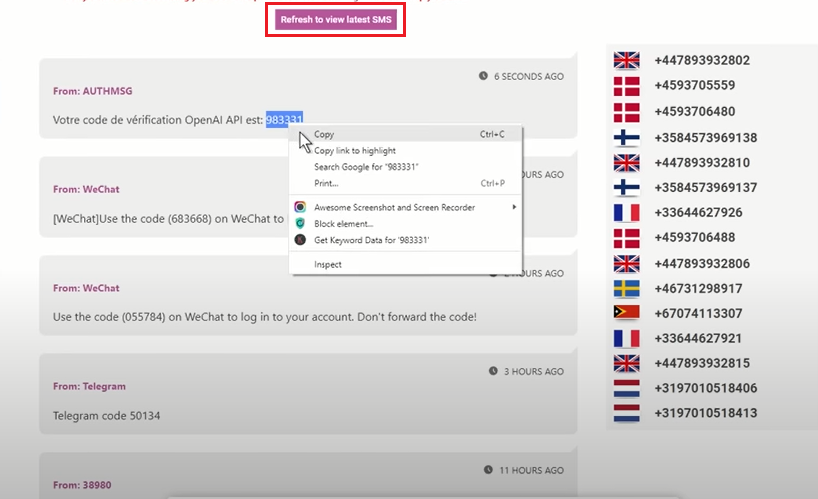This screenshot has width=818, height=499.
Task: Click the Get Keyword Data extension icon
Action: pos(300,240)
